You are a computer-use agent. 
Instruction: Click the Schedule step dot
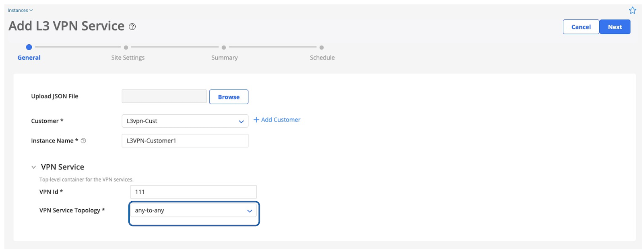coord(322,48)
